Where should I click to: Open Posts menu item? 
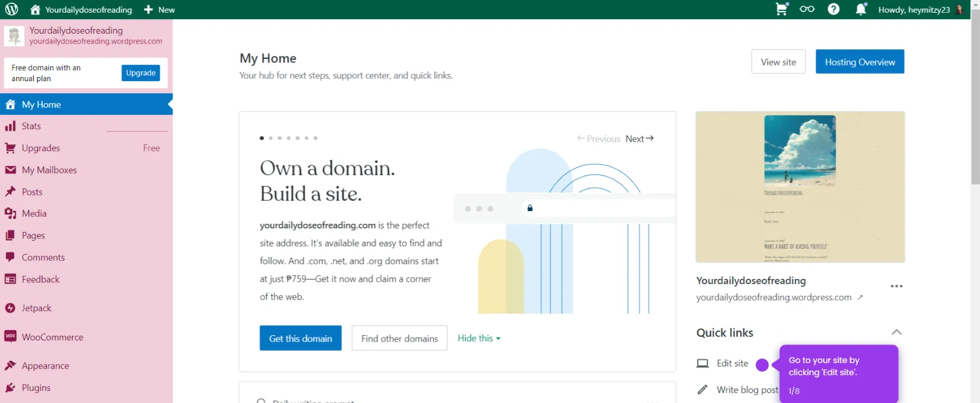(x=86, y=191)
